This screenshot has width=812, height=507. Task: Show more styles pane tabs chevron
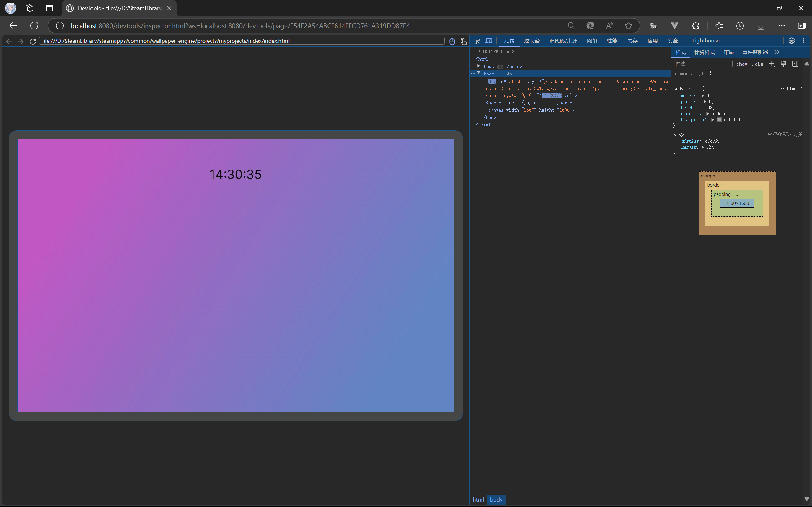tap(777, 52)
